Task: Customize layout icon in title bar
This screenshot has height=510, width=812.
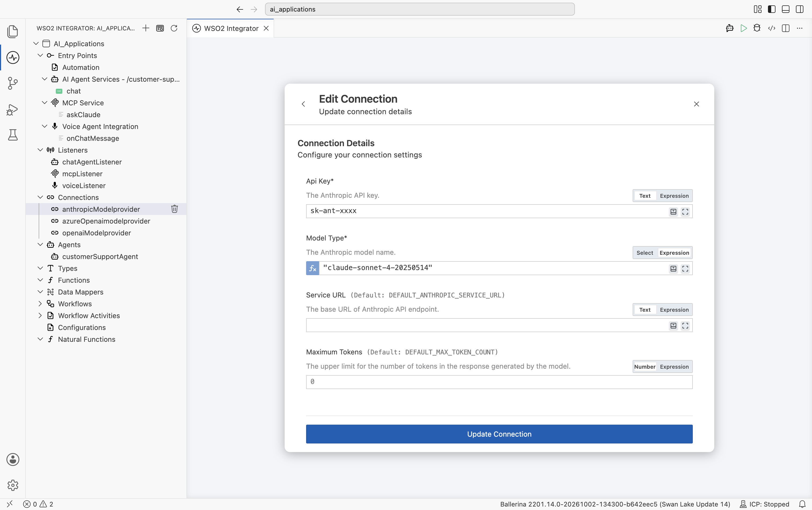Action: tap(758, 9)
